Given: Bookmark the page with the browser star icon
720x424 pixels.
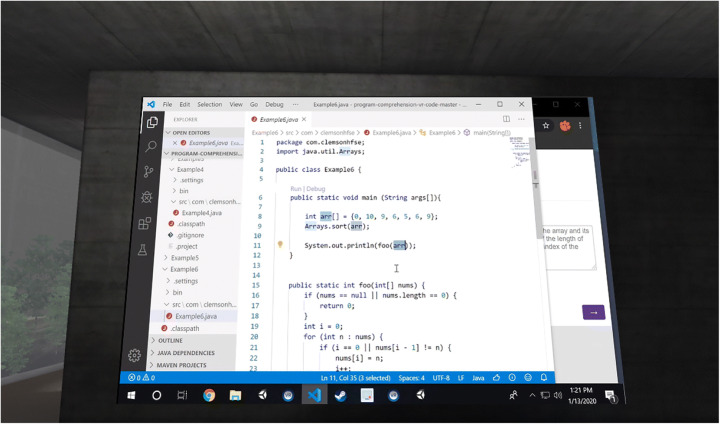Looking at the screenshot, I should click(546, 125).
